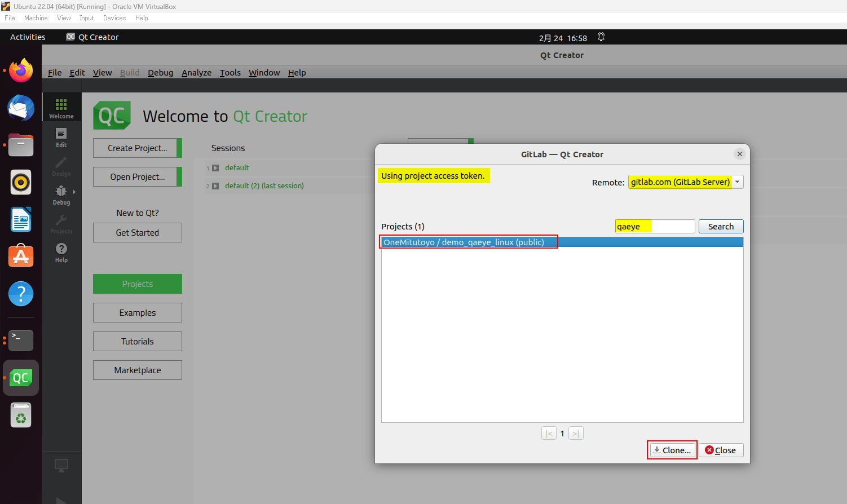
Task: Click the QC logo on the Welcome page
Action: click(x=112, y=116)
